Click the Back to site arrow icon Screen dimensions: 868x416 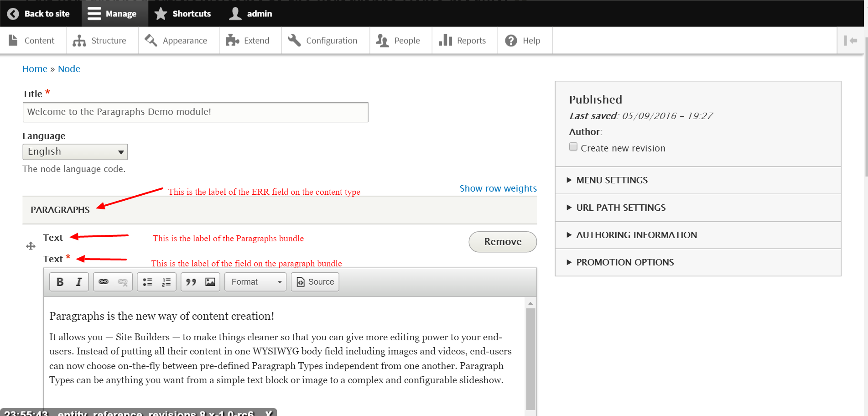pyautogui.click(x=13, y=14)
